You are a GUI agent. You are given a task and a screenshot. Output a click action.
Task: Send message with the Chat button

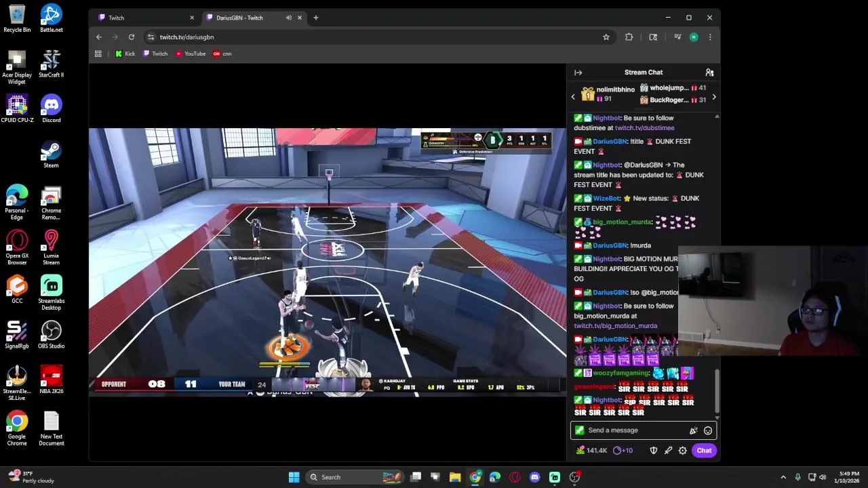[x=704, y=451]
